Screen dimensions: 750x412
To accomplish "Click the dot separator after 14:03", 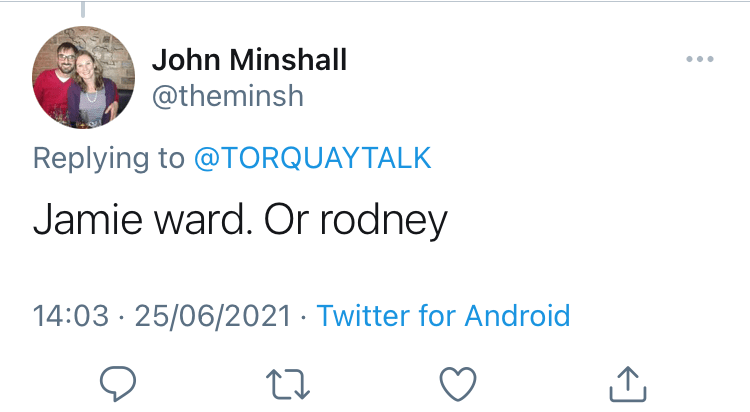I will pos(121,317).
